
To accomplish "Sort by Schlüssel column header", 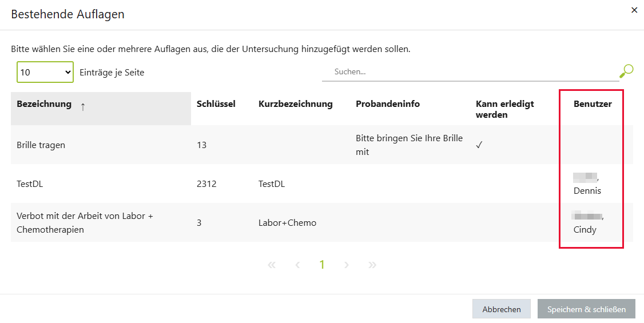I will (x=216, y=104).
